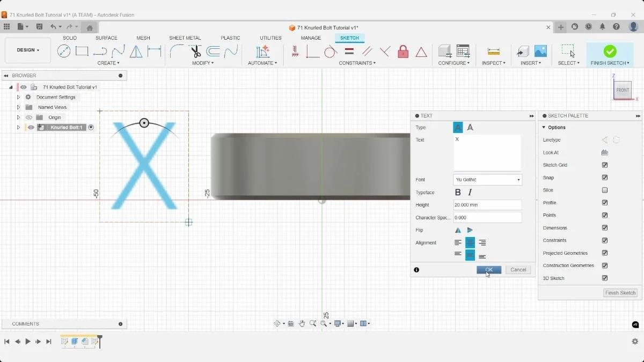Click OK in the Text dialog
Image resolution: width=644 pixels, height=362 pixels.
pyautogui.click(x=489, y=270)
